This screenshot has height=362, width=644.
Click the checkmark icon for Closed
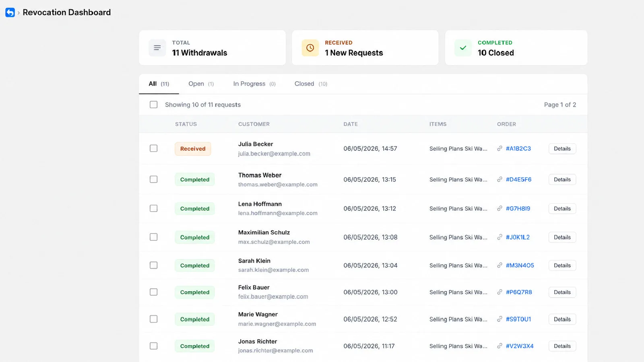pos(463,48)
